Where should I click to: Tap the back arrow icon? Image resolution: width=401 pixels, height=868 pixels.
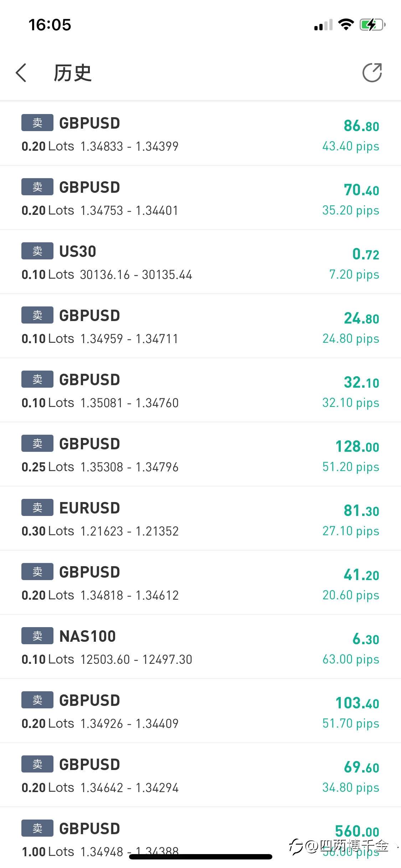[21, 73]
